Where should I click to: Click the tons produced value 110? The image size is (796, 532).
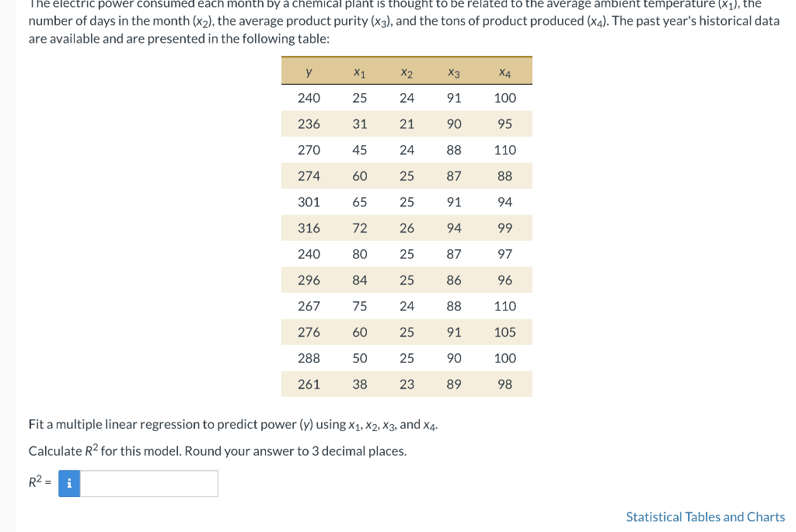[x=504, y=150]
